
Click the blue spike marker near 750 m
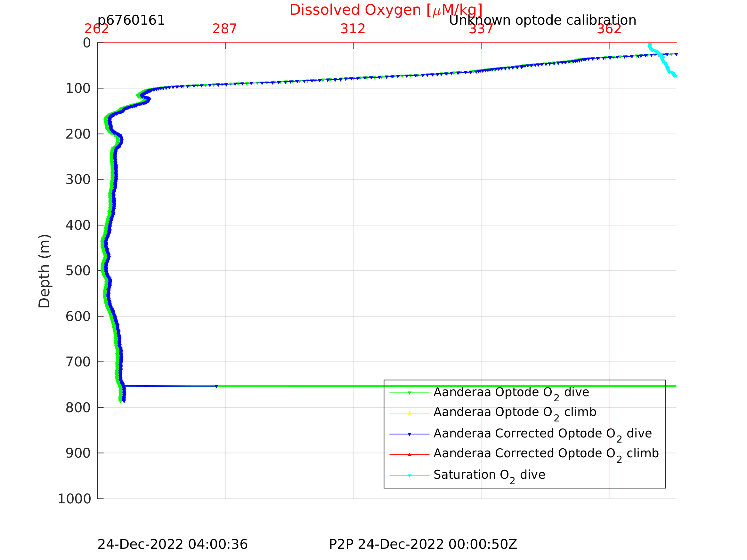(x=216, y=386)
